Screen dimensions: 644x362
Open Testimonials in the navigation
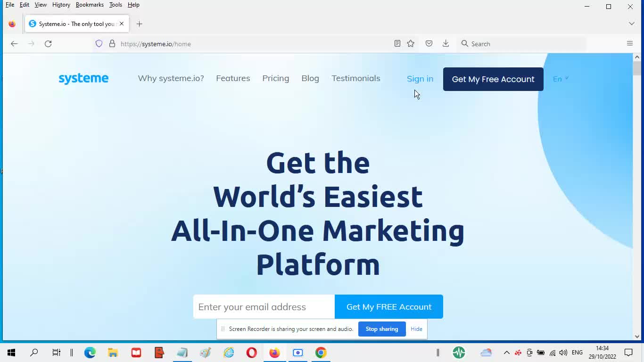pos(356,78)
